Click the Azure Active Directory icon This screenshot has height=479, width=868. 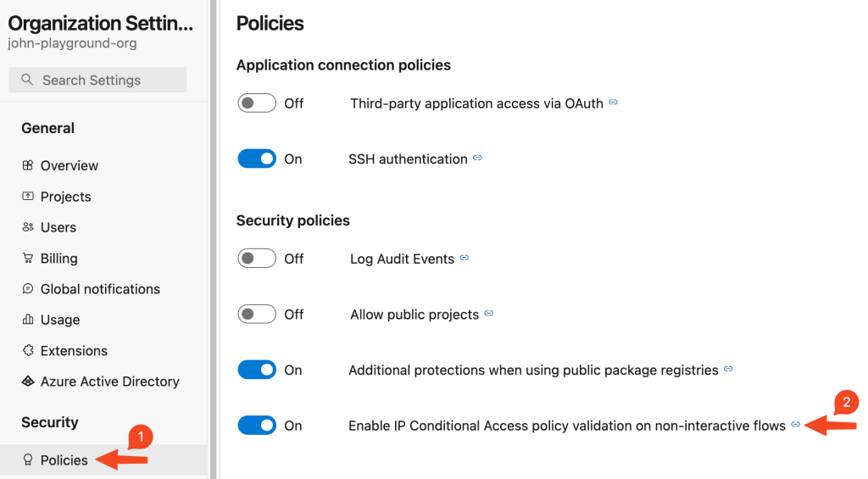28,382
